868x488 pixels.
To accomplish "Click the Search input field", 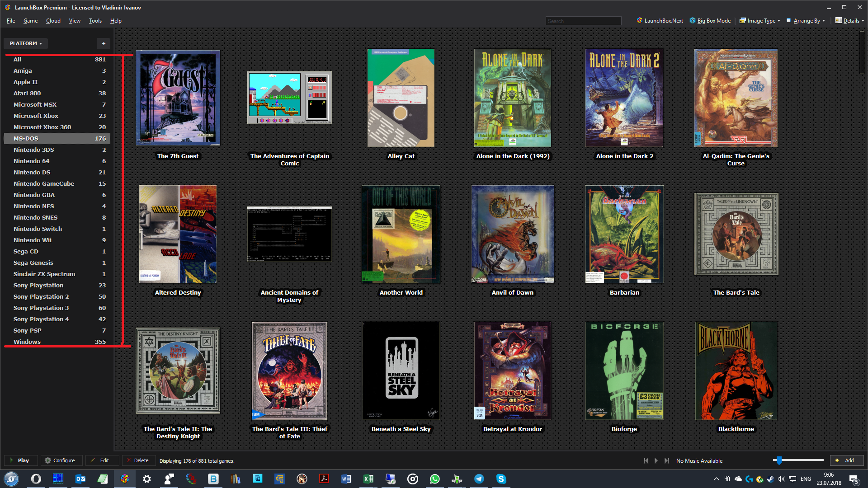I will tap(583, 21).
